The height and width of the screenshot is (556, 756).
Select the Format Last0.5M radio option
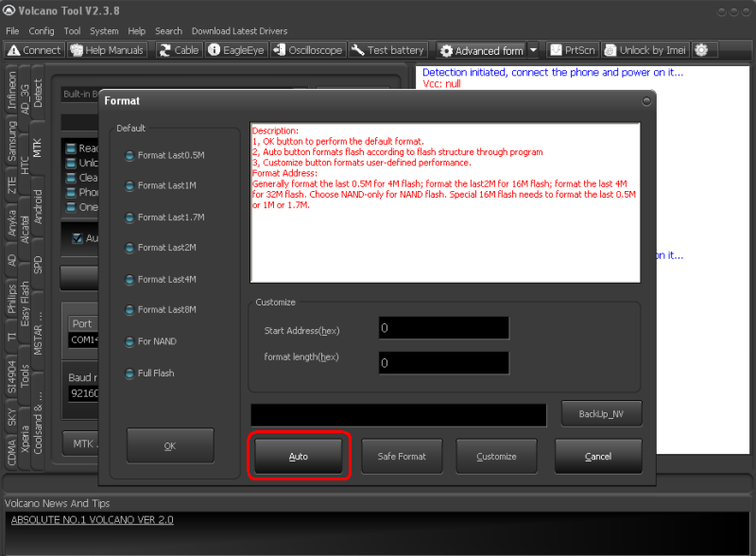tap(129, 155)
